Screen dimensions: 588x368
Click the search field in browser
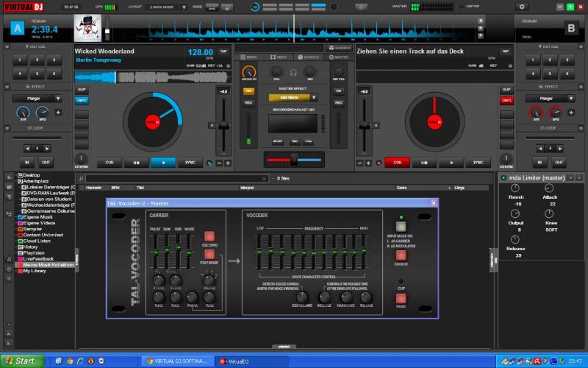176,178
